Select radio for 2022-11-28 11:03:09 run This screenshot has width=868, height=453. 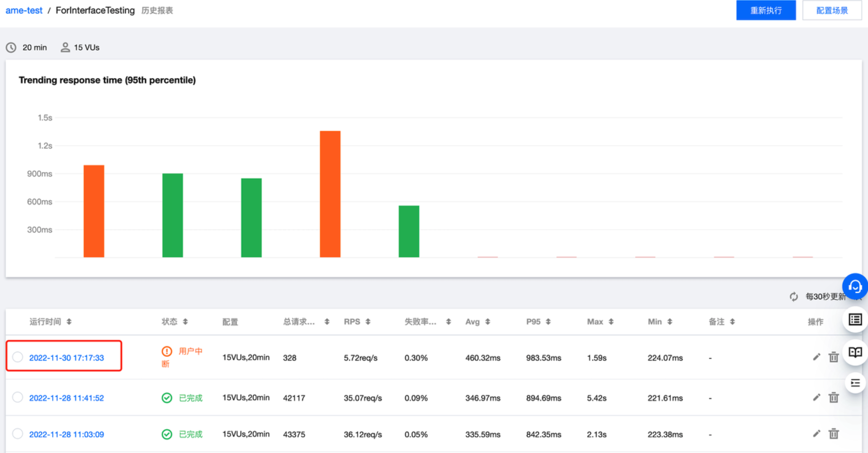(18, 434)
